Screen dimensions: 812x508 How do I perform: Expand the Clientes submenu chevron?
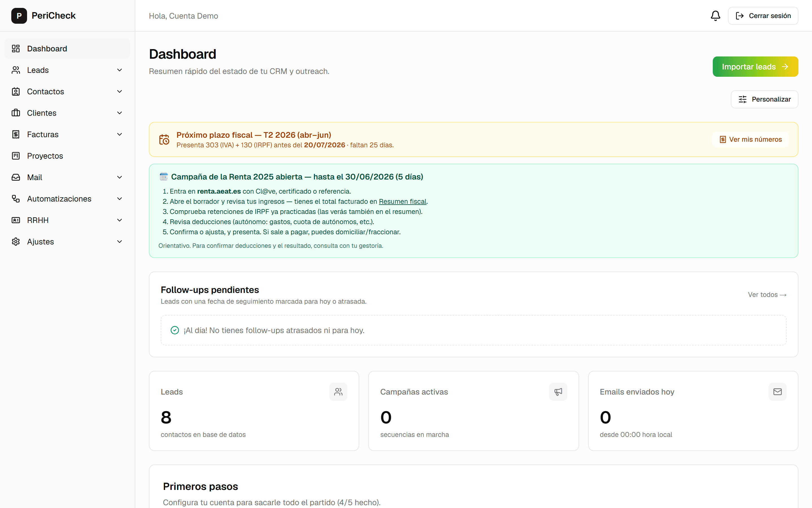[120, 113]
